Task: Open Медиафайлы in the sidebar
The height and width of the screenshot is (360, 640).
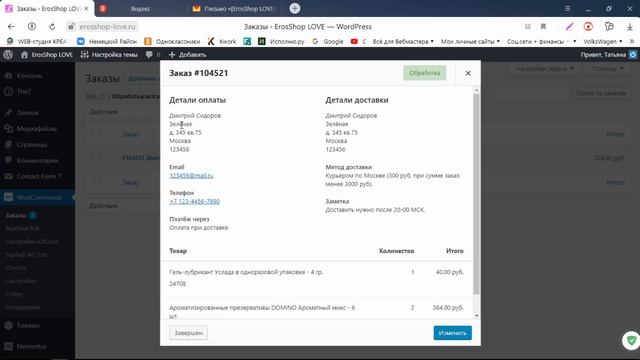Action: point(37,129)
